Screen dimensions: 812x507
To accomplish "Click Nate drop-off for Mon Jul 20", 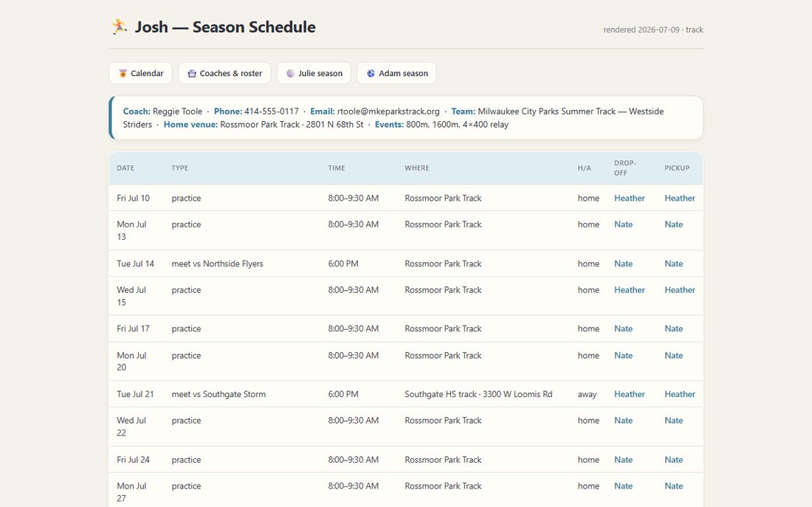I will pos(623,355).
